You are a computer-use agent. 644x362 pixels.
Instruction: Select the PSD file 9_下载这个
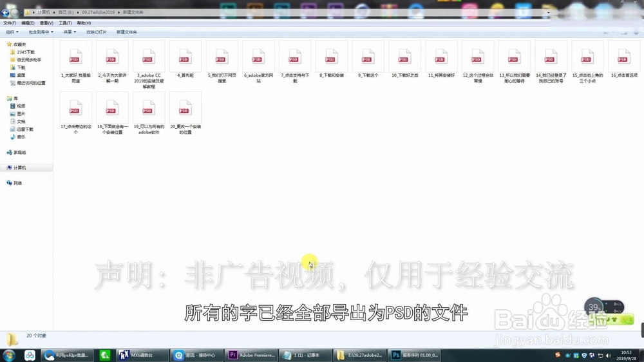click(x=368, y=59)
